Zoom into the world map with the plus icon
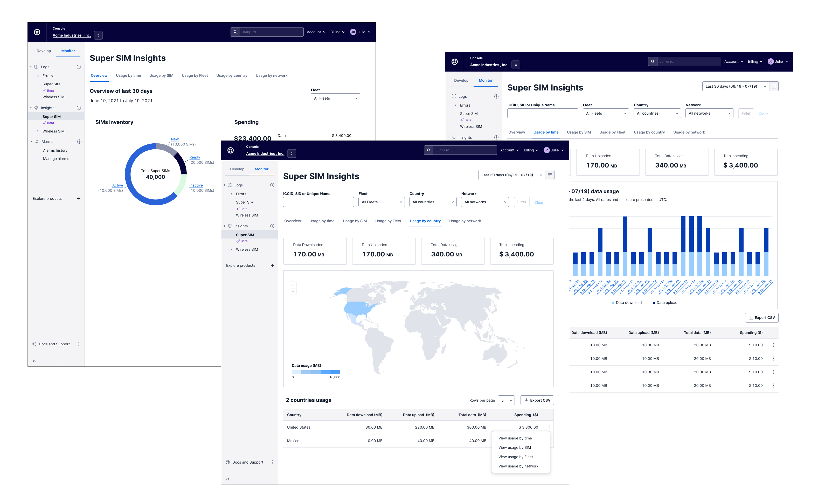Image resolution: width=818 pixels, height=504 pixels. point(293,285)
